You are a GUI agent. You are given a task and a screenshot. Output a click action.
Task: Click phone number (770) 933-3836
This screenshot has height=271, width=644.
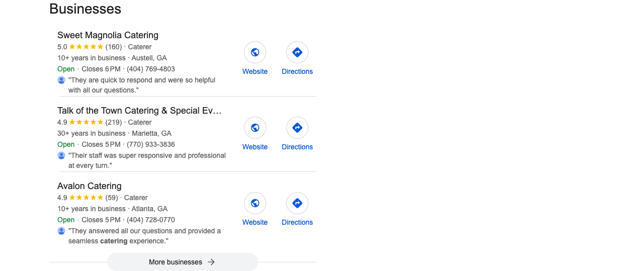pos(151,144)
